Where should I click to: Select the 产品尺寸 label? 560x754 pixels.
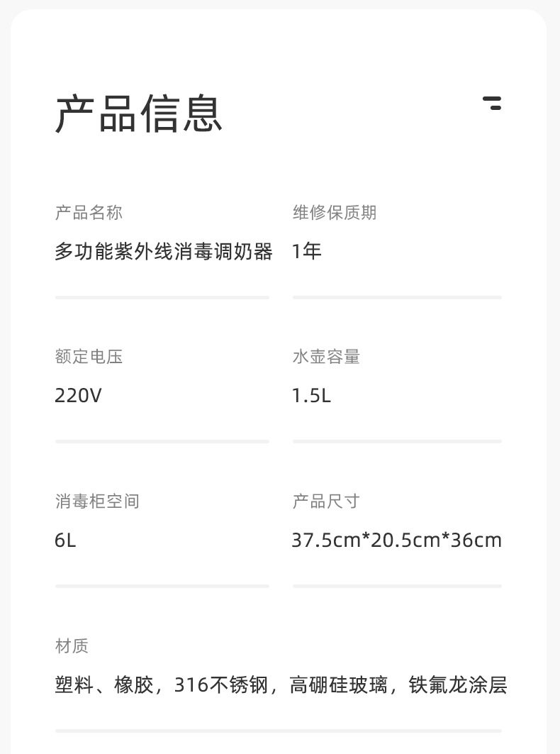(x=326, y=501)
